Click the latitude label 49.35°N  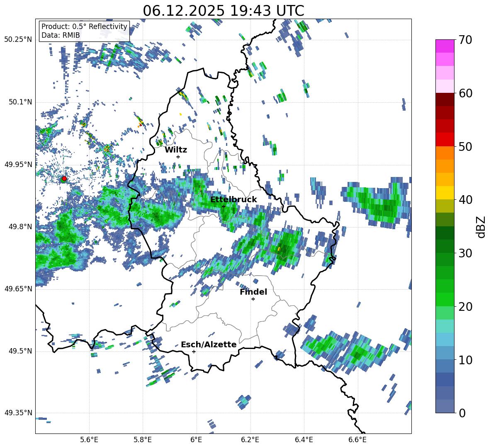click(x=18, y=413)
